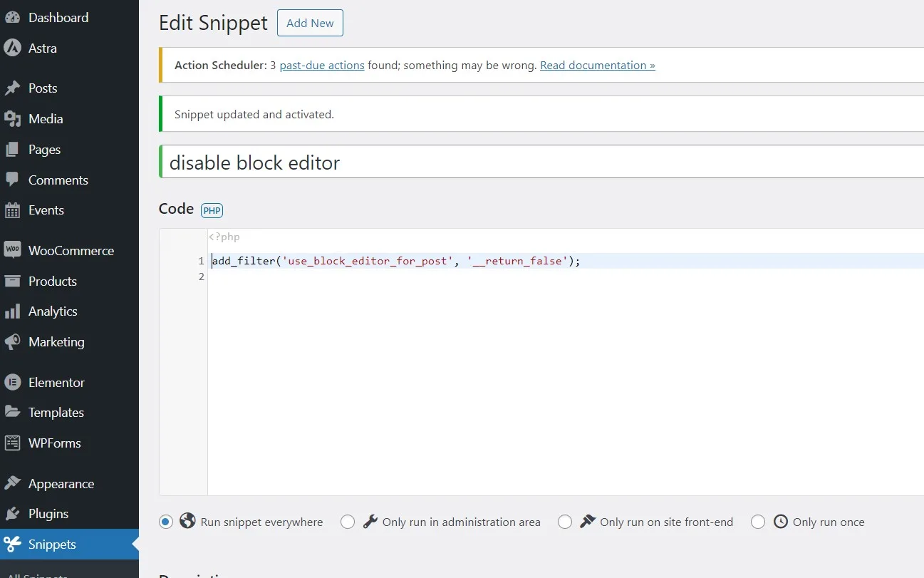924x578 pixels.
Task: Click the Appearance paintbrush icon
Action: [12, 483]
